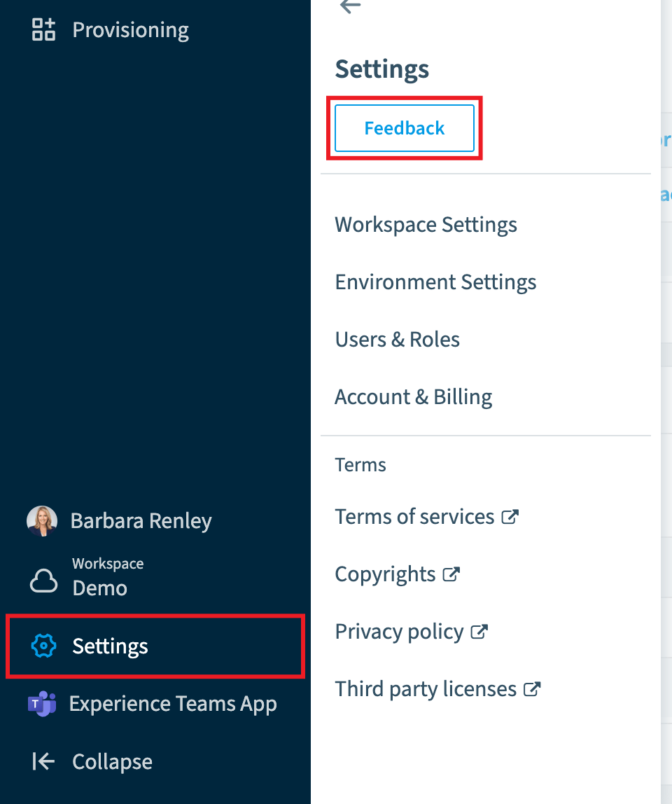This screenshot has height=804, width=672.
Task: Click the back arrow above Settings
Action: (351, 6)
